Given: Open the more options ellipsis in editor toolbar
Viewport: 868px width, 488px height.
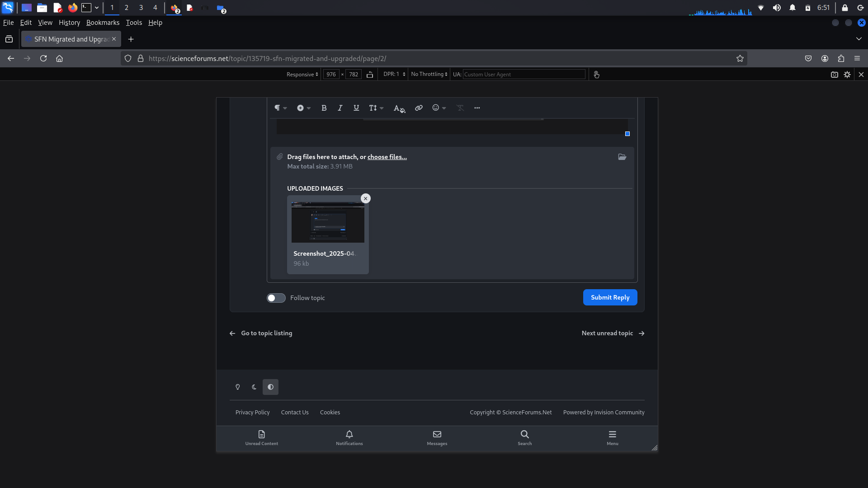Looking at the screenshot, I should (477, 108).
